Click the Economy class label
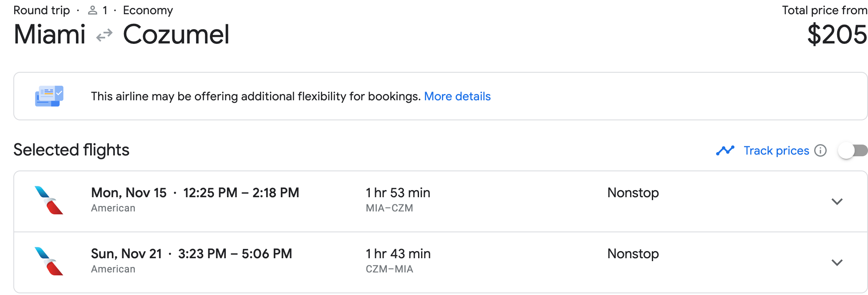Viewport: 868px width, 295px height. point(148,10)
